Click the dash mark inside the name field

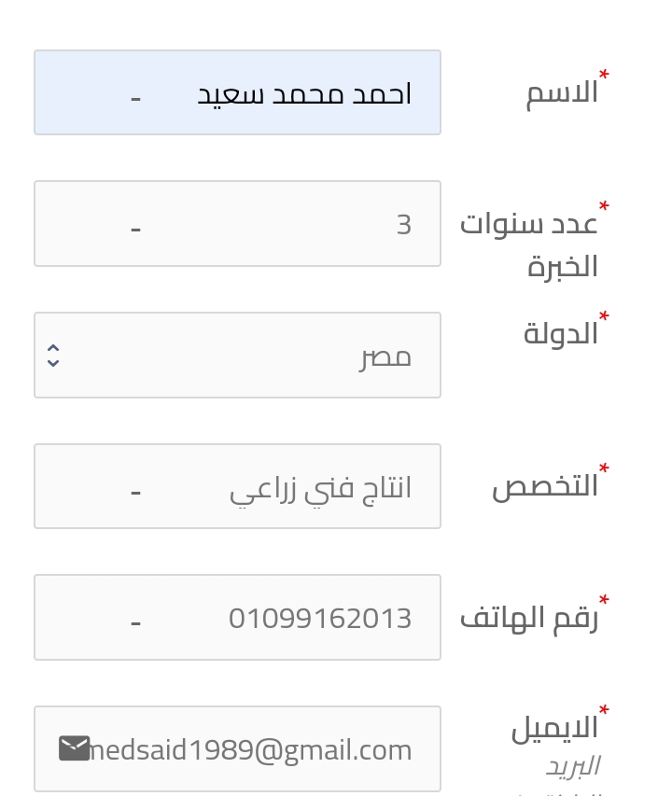(x=135, y=99)
